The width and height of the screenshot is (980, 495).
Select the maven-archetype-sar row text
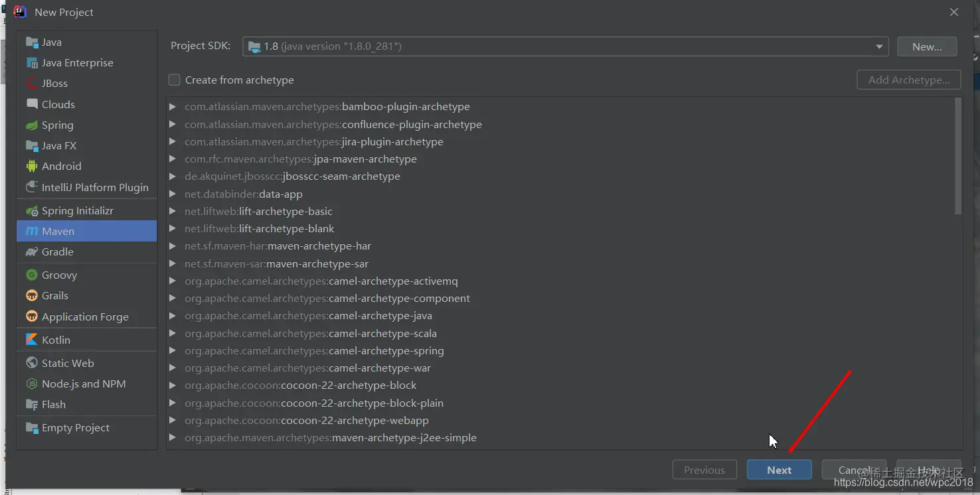click(x=277, y=264)
